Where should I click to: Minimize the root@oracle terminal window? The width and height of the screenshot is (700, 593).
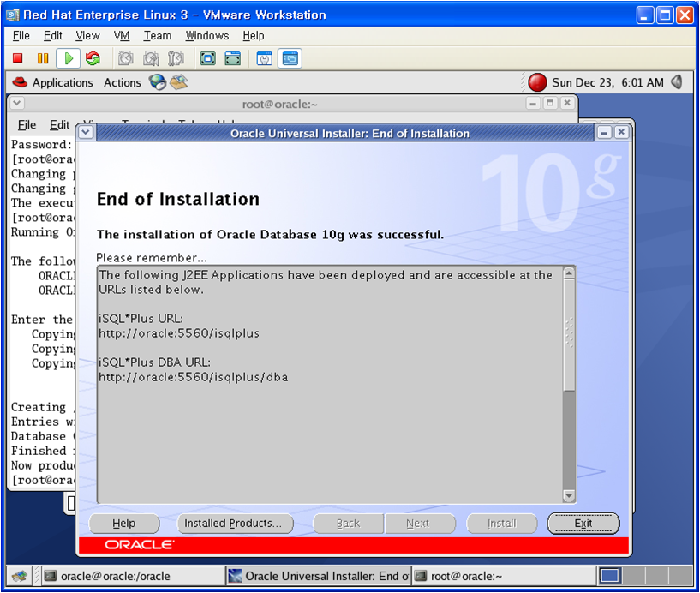533,104
